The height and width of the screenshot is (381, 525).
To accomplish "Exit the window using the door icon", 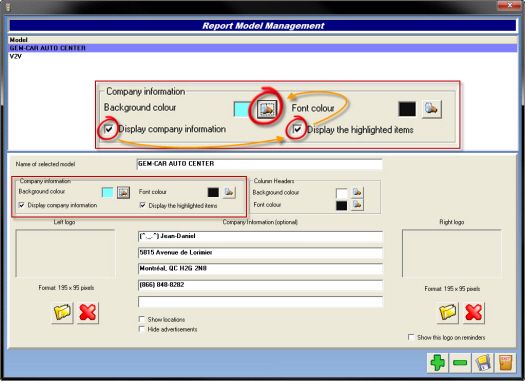I will click(505, 363).
